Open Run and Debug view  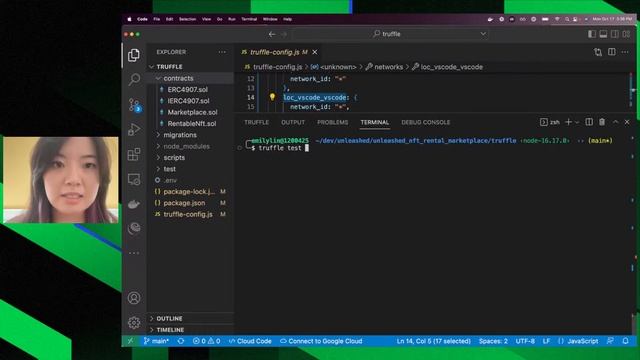[134, 129]
